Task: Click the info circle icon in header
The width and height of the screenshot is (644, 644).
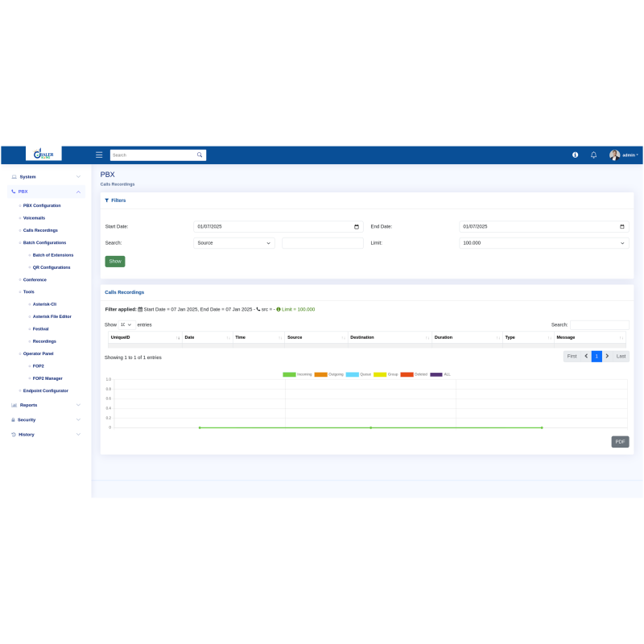Action: (x=575, y=155)
